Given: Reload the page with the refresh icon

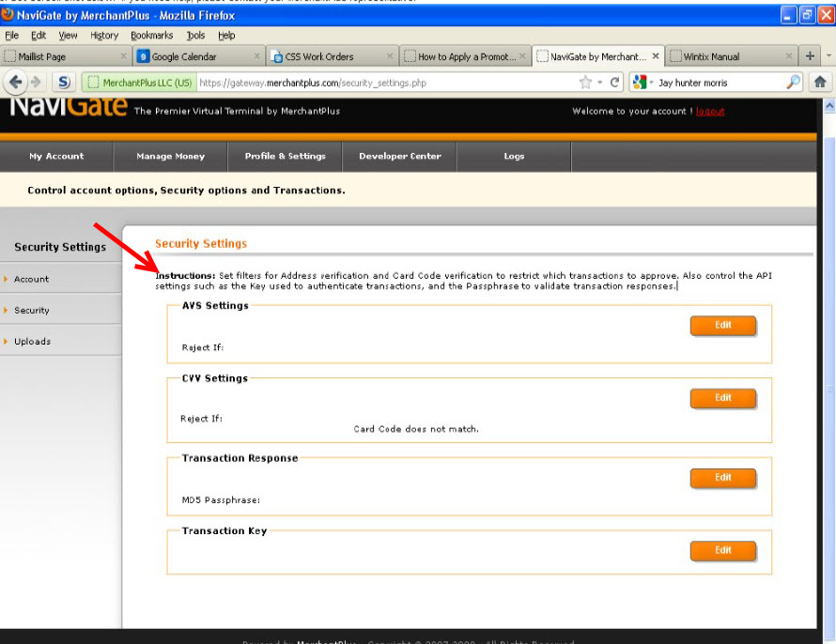Looking at the screenshot, I should pos(614,82).
